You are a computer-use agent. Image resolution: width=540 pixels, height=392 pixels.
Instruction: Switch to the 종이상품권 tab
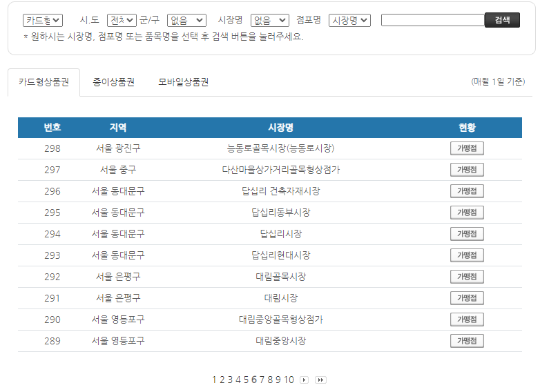click(114, 82)
